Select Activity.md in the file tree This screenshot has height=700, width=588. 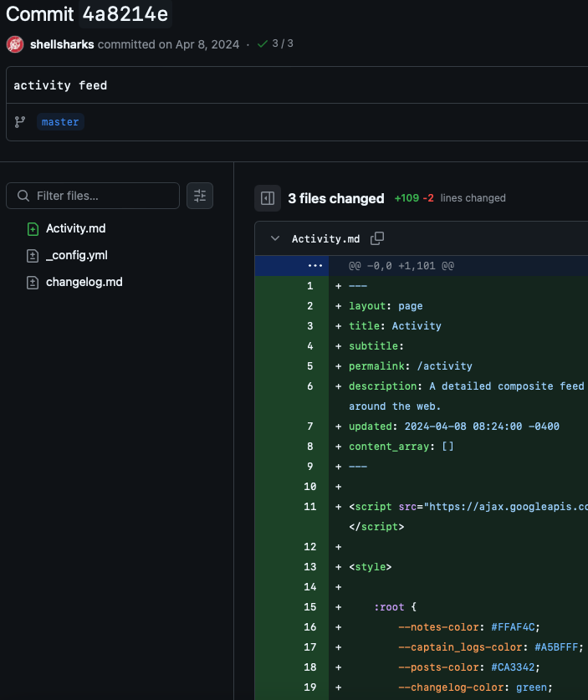coord(76,228)
